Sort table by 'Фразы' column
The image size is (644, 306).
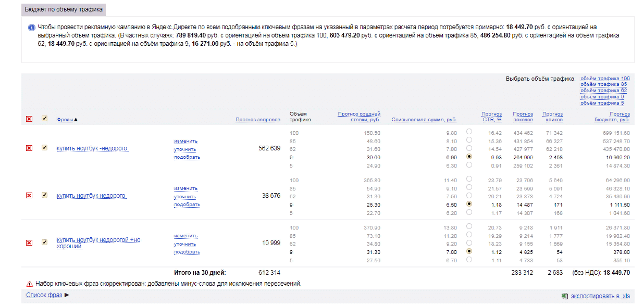pos(65,120)
